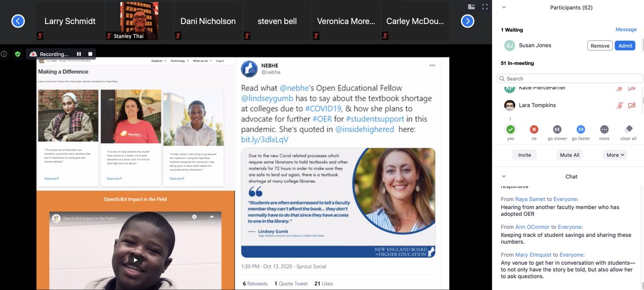The width and height of the screenshot is (644, 290).
Task: Open the @insidehighered mention link
Action: 364,129
